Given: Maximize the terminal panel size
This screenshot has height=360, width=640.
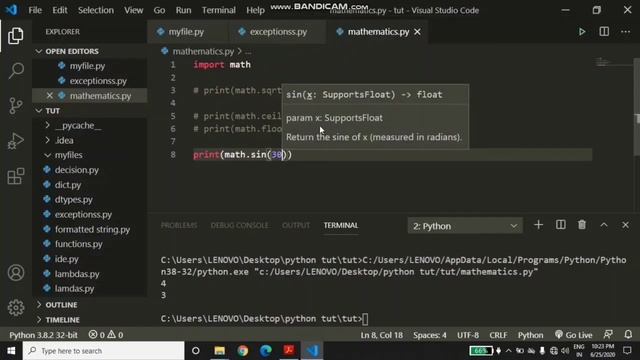Looking at the screenshot, I should click(604, 225).
